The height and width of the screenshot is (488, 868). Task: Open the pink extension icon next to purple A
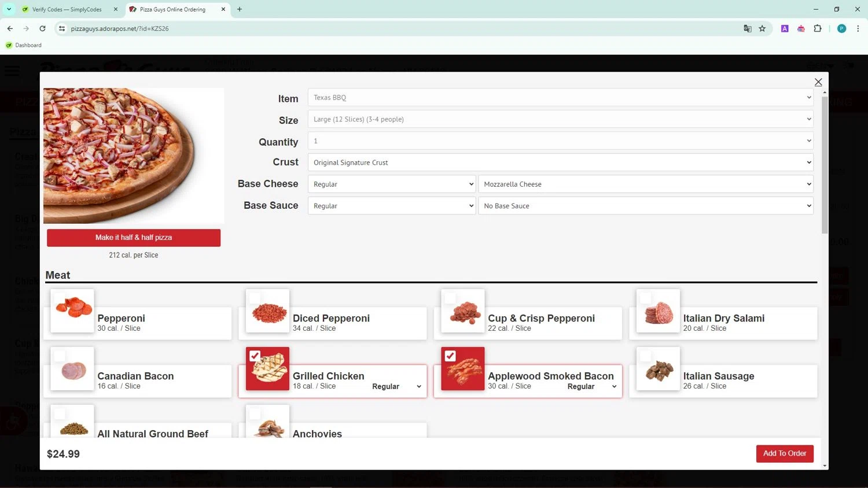tap(801, 28)
